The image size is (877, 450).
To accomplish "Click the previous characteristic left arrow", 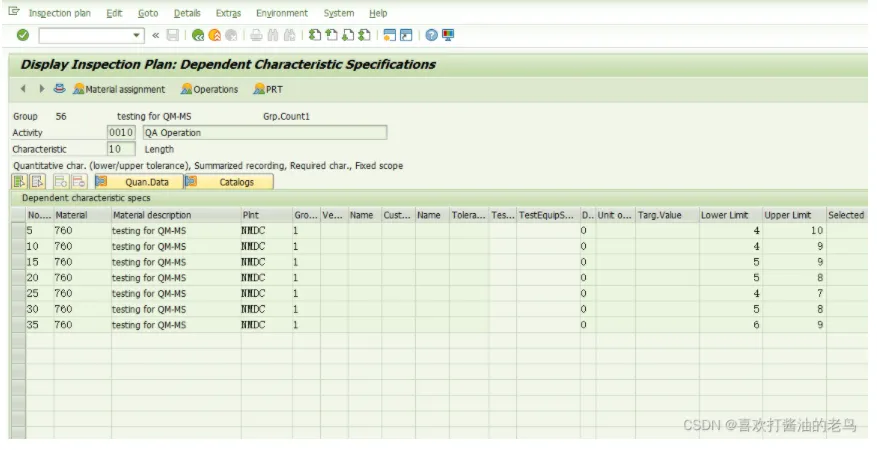I will point(23,89).
